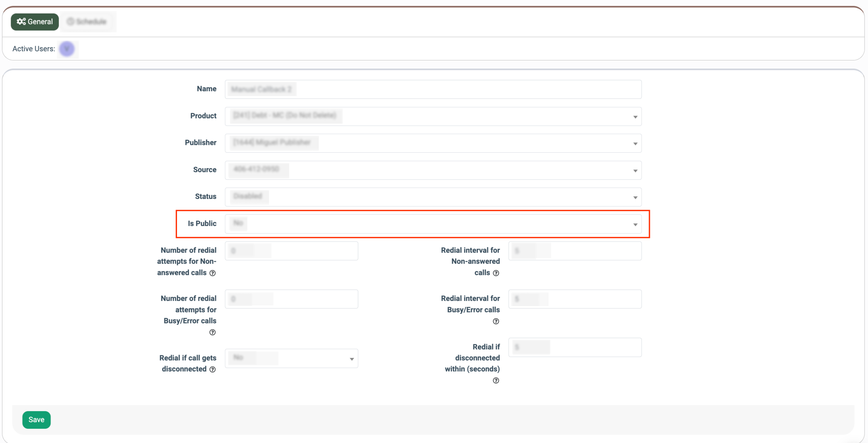This screenshot has height=443, width=868.
Task: Open the Source dropdown
Action: [433, 170]
